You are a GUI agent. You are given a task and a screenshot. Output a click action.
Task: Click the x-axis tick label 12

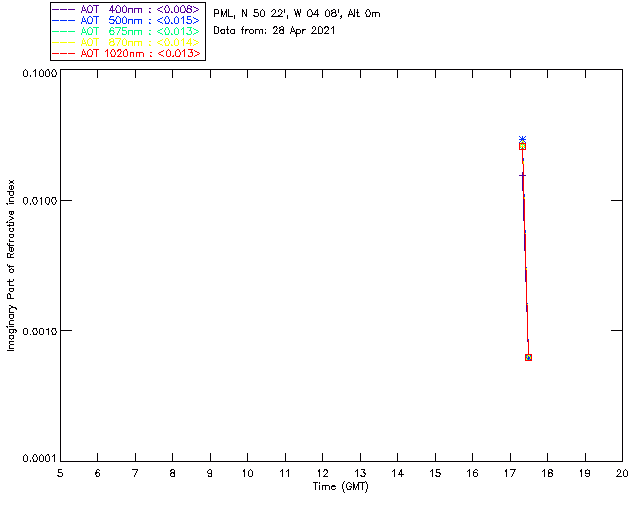(322, 473)
